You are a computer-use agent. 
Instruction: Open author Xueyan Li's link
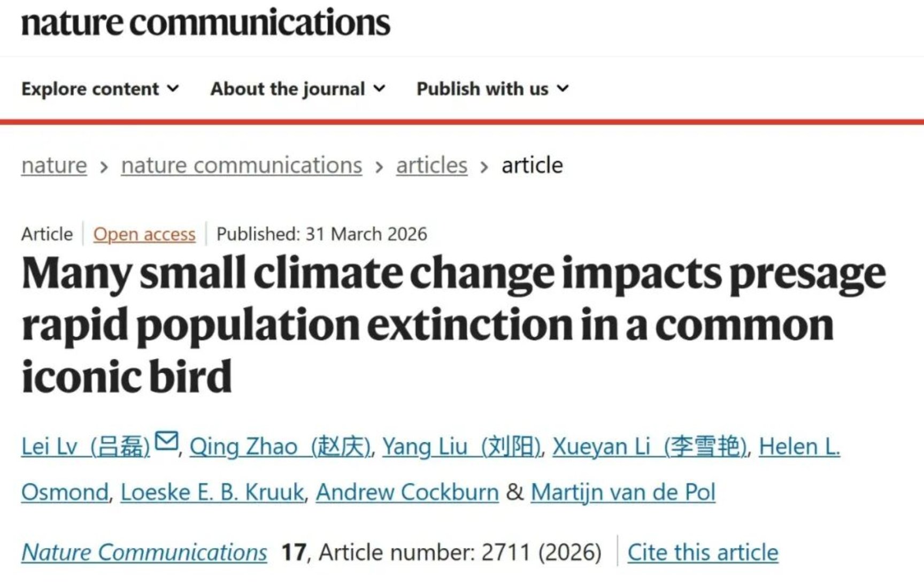pyautogui.click(x=650, y=447)
